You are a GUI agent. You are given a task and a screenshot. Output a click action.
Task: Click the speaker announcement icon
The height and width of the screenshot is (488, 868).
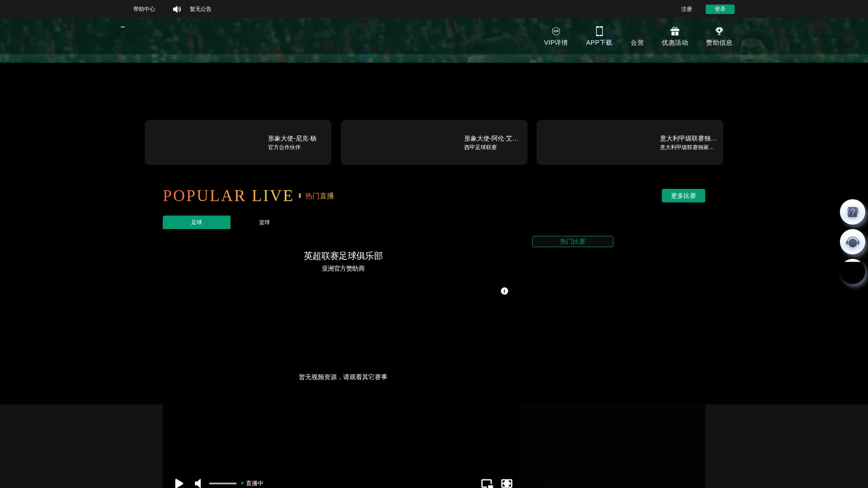pyautogui.click(x=177, y=9)
